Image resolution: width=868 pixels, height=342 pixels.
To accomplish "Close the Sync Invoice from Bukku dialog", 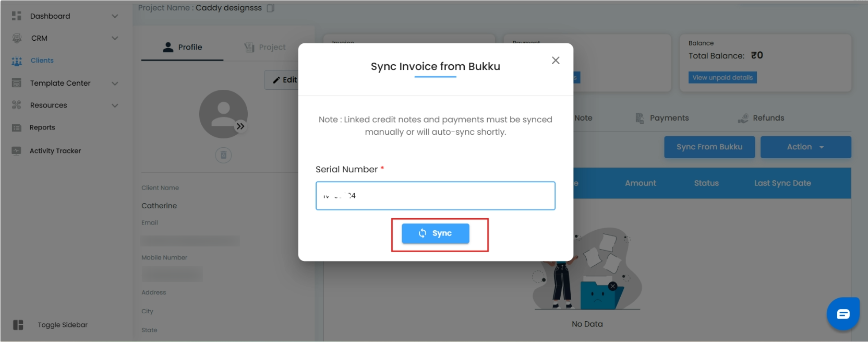I will tap(556, 61).
